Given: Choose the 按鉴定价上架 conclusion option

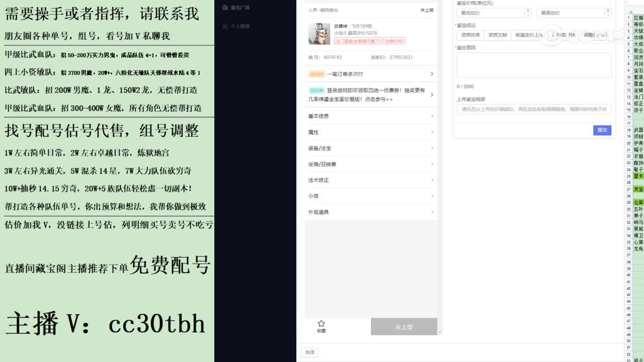Looking at the screenshot, I should (528, 35).
